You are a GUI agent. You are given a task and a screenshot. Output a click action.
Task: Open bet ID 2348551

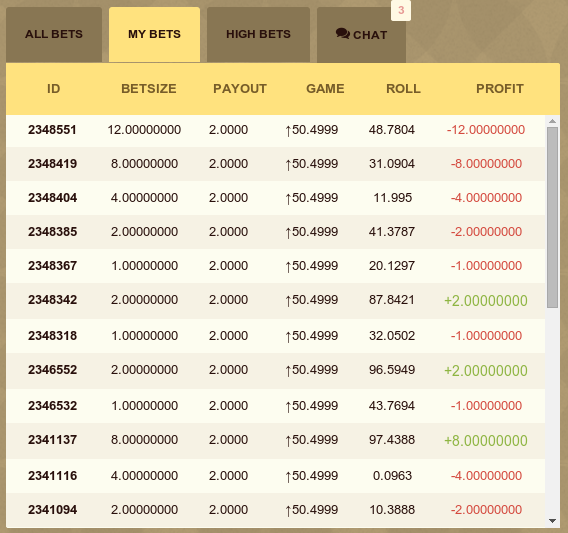pos(52,130)
